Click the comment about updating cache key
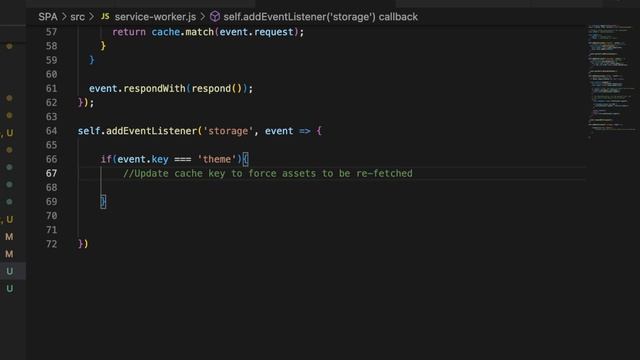Viewport: 640px width, 360px height. (x=268, y=173)
